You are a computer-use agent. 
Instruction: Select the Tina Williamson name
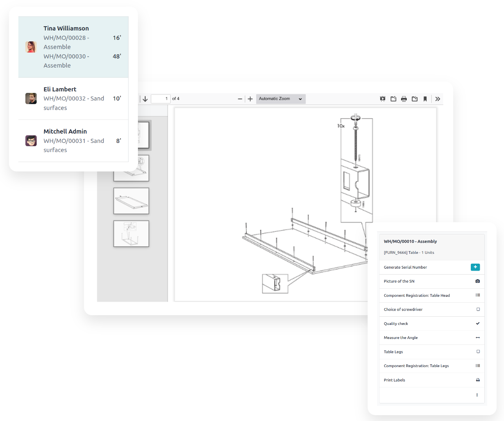click(x=66, y=28)
